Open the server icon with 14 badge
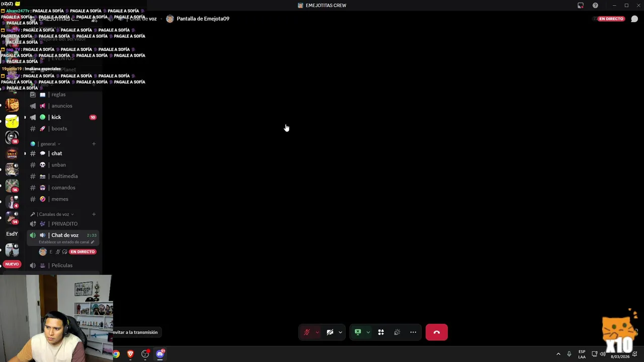This screenshot has height=362, width=644. point(12,217)
